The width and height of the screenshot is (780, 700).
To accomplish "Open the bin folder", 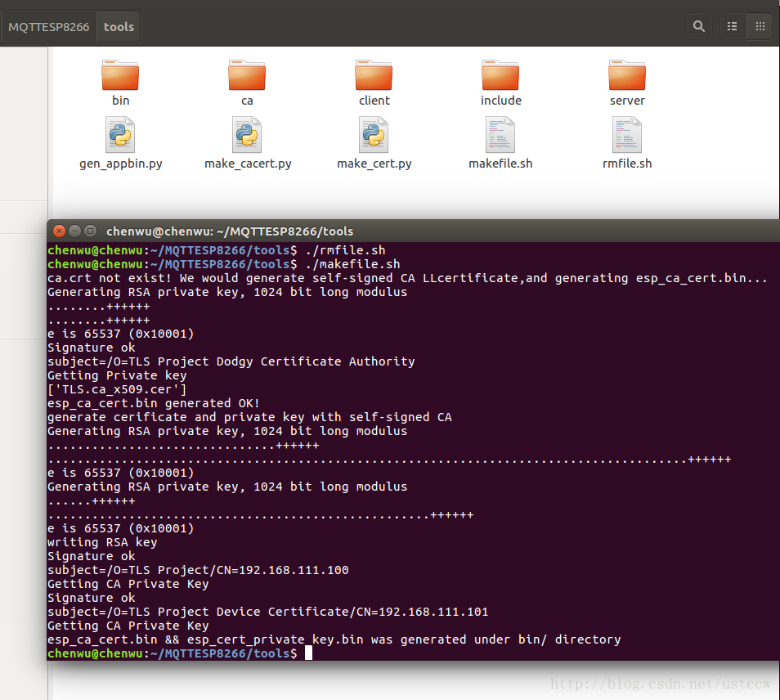I will 120,83.
